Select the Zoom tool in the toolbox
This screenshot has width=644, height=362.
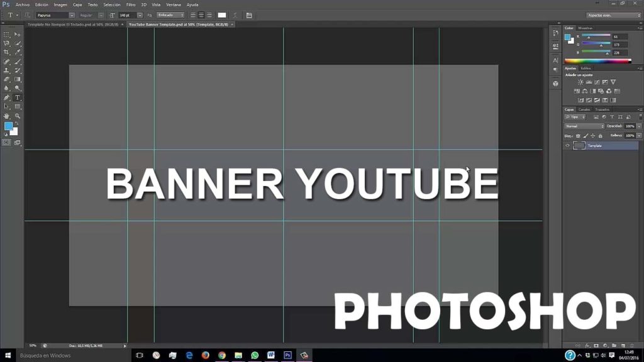[17, 116]
